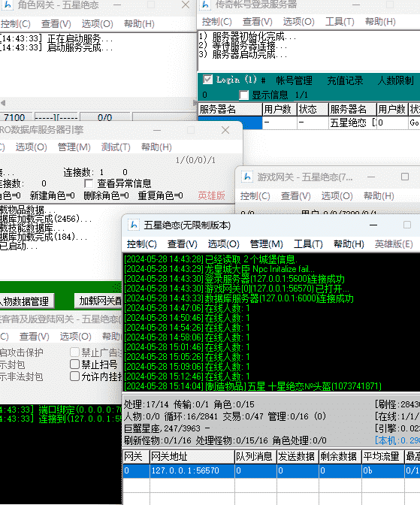Click the 网关地址 column header

(x=192, y=456)
